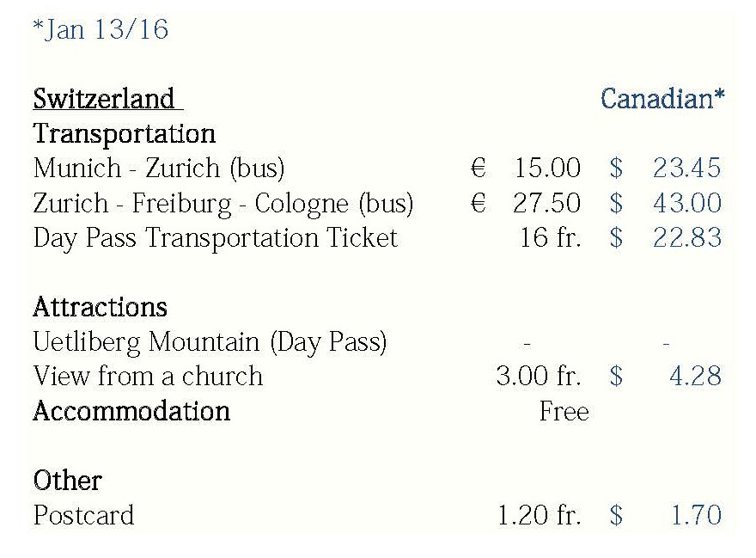Select the $ 43.00 Canadian amount
The height and width of the screenshot is (558, 756).
[666, 204]
